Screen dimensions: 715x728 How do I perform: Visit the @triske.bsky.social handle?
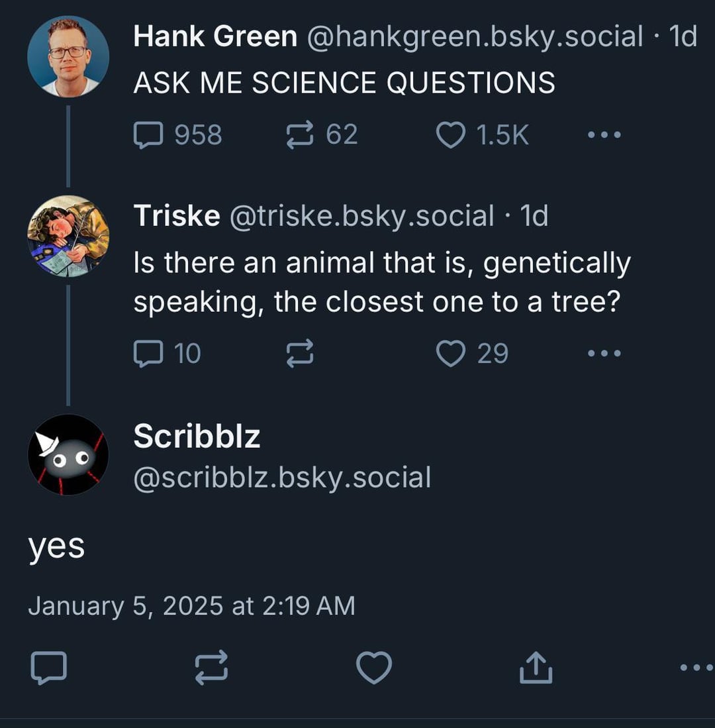tap(361, 215)
